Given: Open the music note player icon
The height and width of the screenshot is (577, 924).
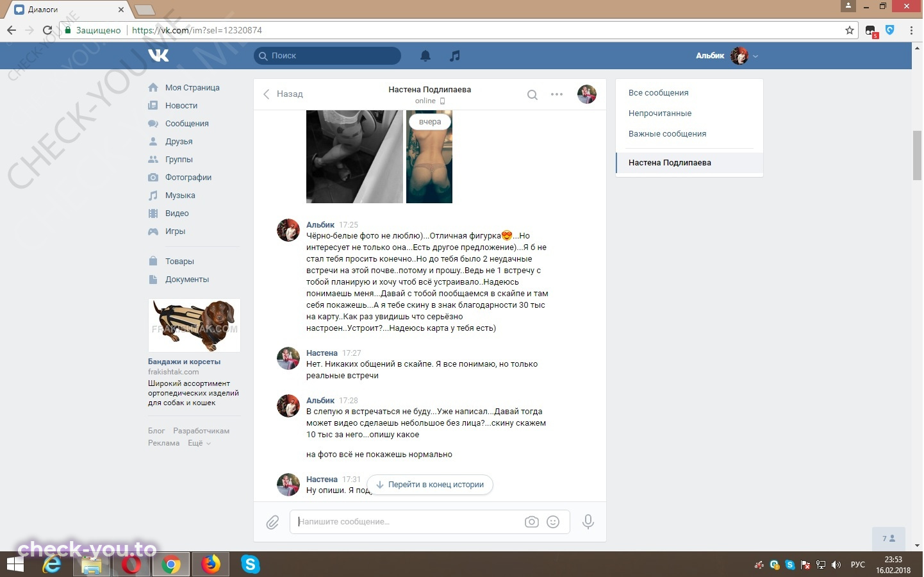Looking at the screenshot, I should 455,56.
